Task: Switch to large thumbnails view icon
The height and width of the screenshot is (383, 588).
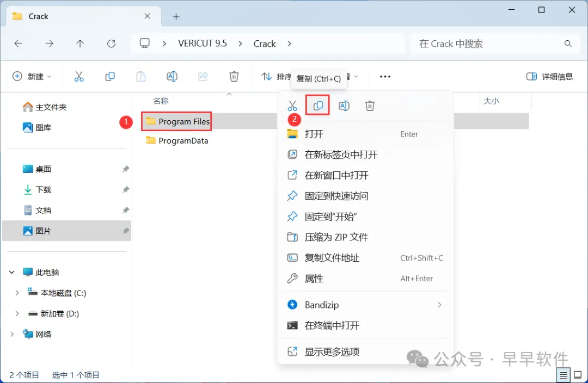Action: (x=578, y=375)
